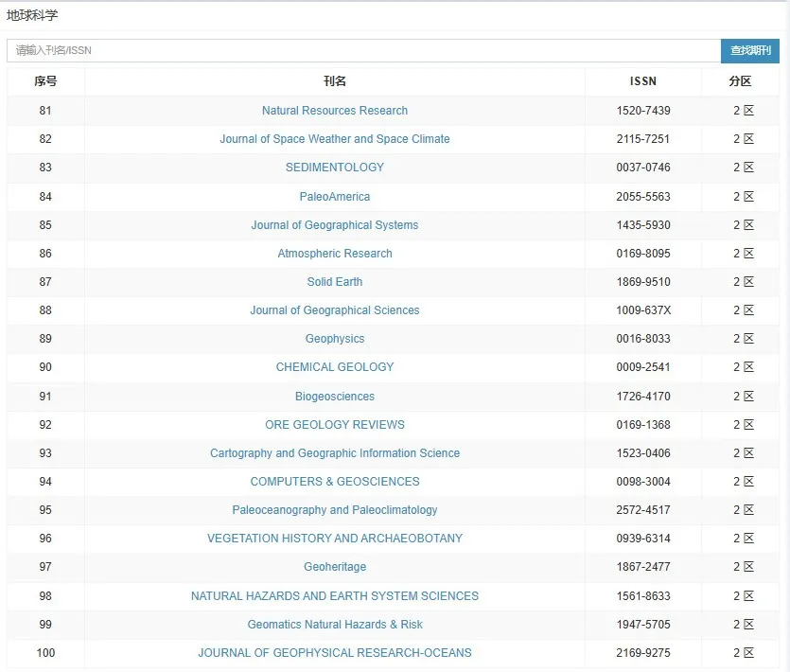Open the PaleoAmerica journal link

(x=335, y=197)
